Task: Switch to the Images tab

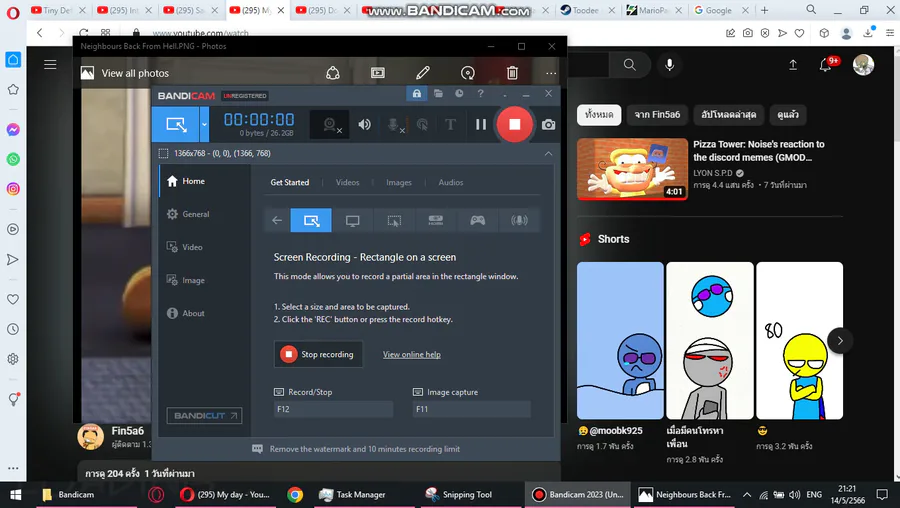Action: (398, 183)
